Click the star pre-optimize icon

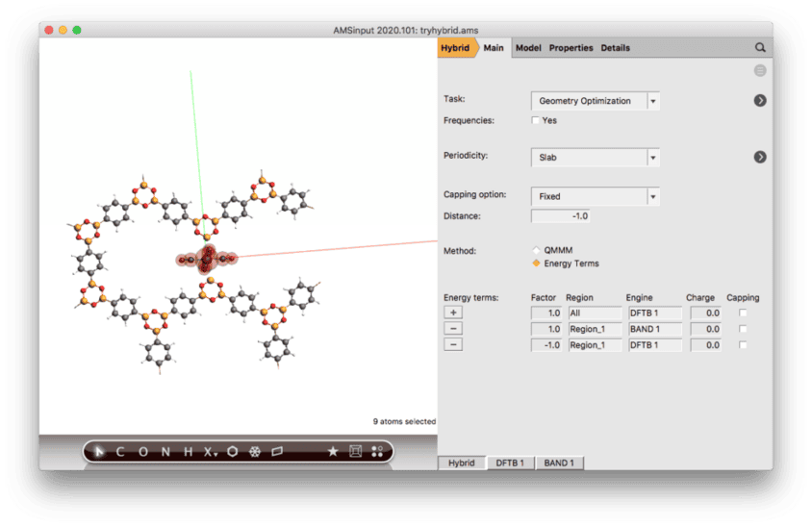click(x=333, y=451)
